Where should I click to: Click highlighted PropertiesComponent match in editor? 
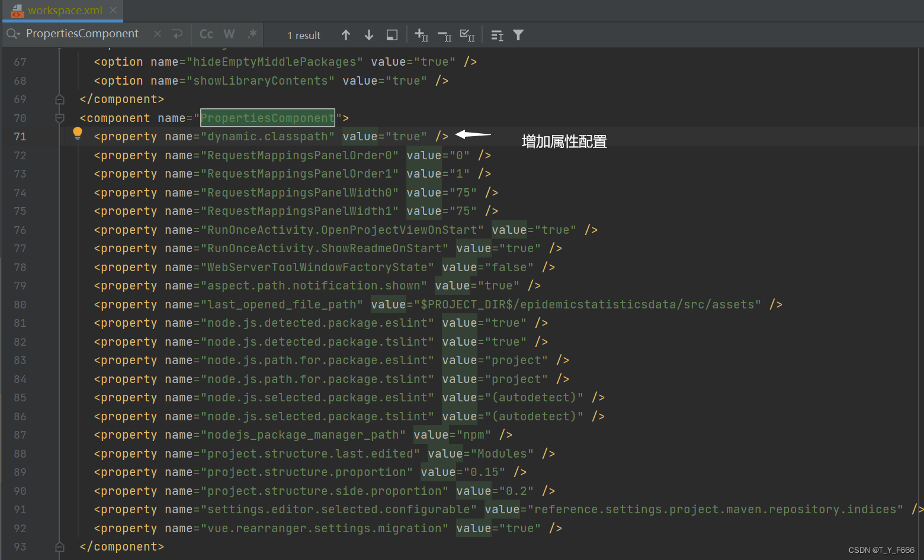point(268,118)
